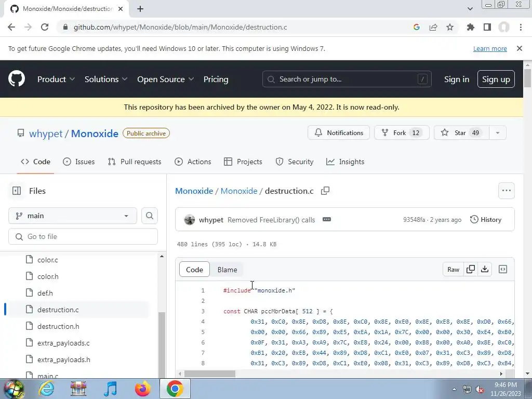Focus the Search or jump to field
532x399 pixels.
tap(347, 79)
